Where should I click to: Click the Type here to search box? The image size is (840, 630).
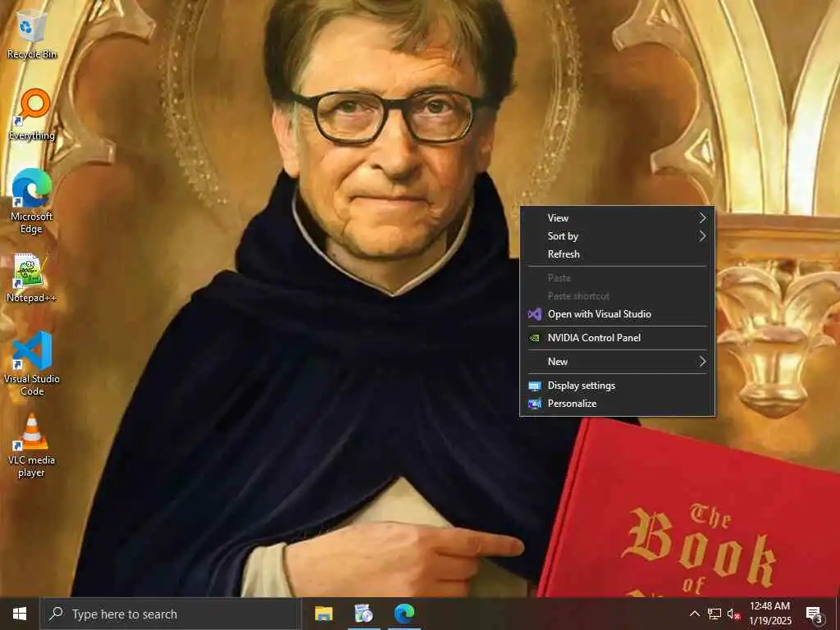(x=171, y=614)
